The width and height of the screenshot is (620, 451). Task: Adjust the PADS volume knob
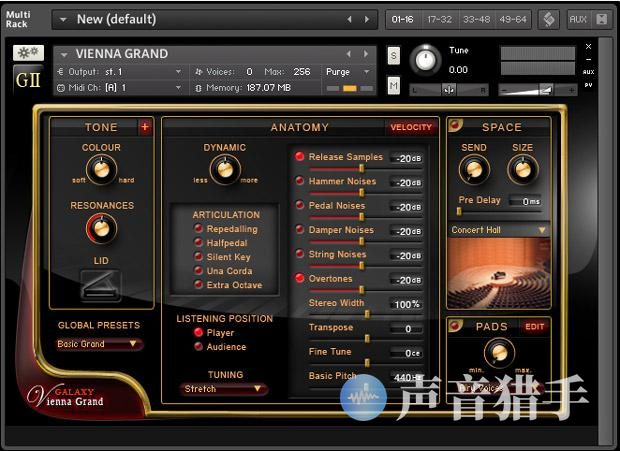point(499,353)
